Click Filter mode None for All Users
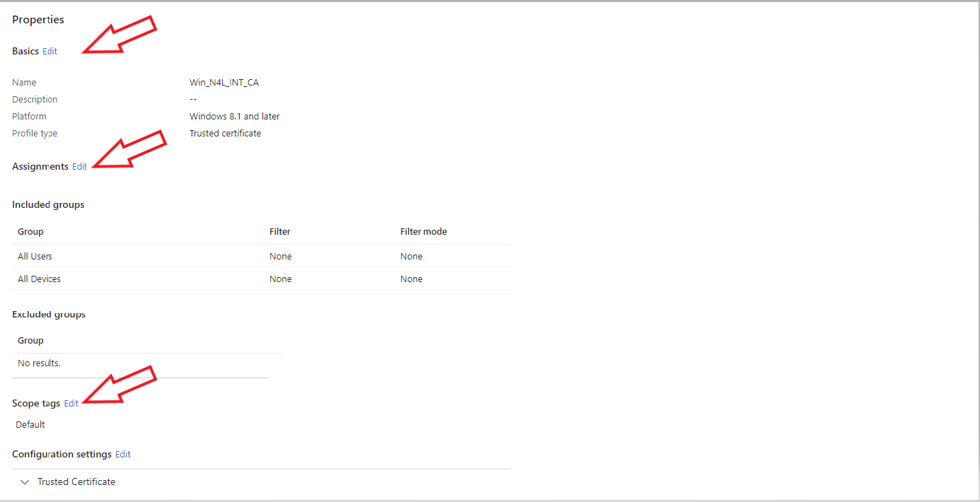The width and height of the screenshot is (980, 502). click(x=411, y=256)
